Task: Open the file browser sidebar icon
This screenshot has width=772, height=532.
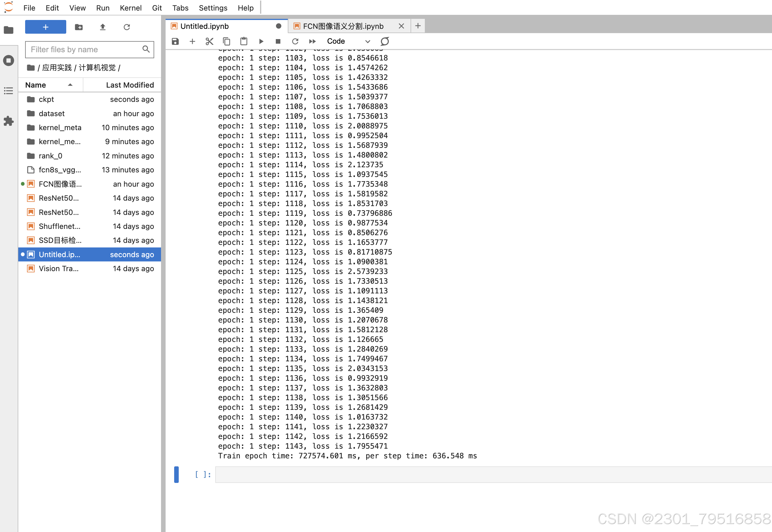Action: click(x=9, y=30)
